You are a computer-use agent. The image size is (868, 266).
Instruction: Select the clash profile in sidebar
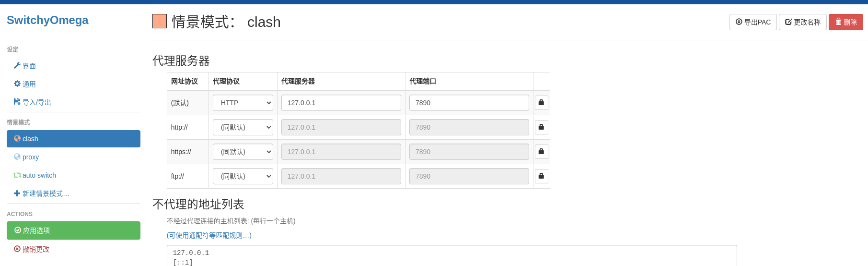point(73,139)
